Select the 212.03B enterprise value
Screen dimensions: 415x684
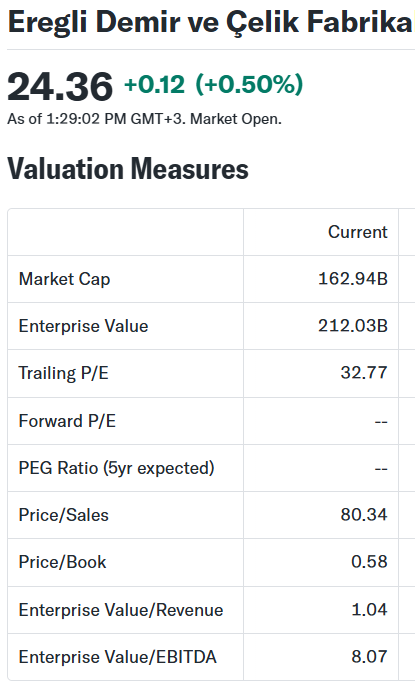click(353, 326)
